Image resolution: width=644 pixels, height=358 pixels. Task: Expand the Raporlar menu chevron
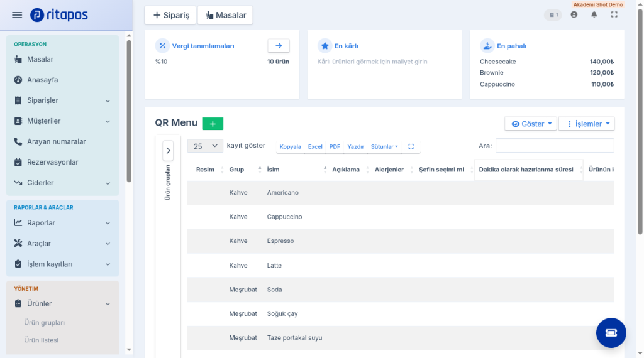[x=108, y=223]
